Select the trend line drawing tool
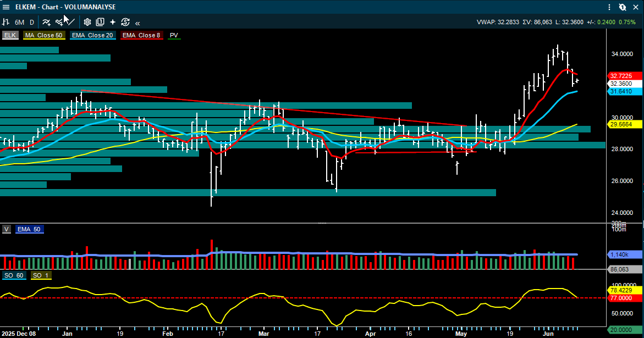The width and height of the screenshot is (644, 338). pyautogui.click(x=70, y=22)
